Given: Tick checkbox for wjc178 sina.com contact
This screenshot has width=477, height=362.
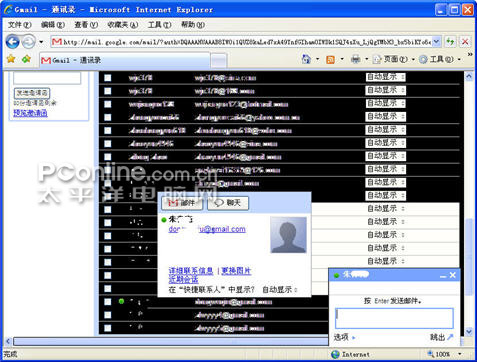Looking at the screenshot, I should (107, 78).
